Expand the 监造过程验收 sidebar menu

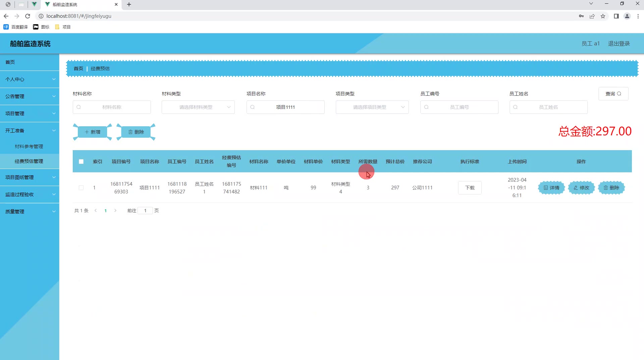coord(30,194)
